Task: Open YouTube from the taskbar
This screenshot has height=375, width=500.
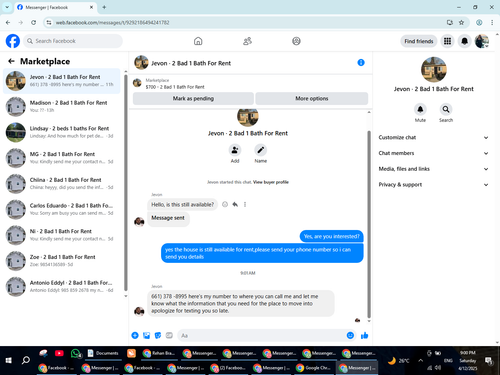Action: click(x=59, y=353)
